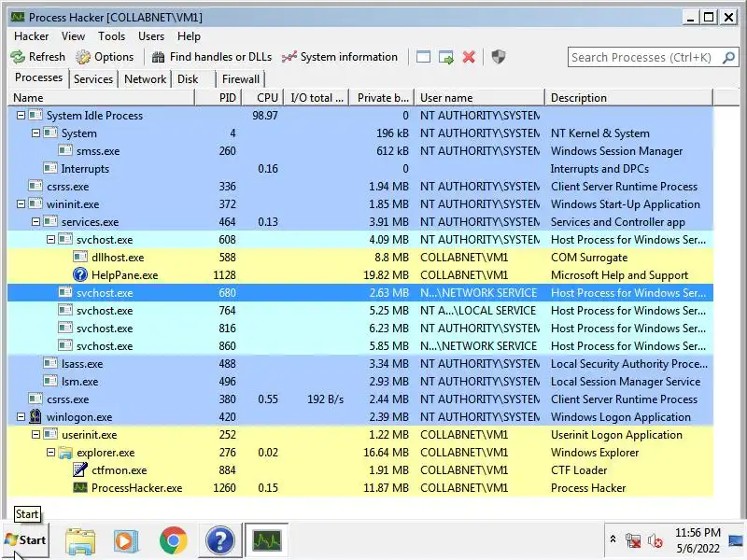Viewport: 747px width, 560px height.
Task: Sort by I/O total column header
Action: tap(317, 98)
